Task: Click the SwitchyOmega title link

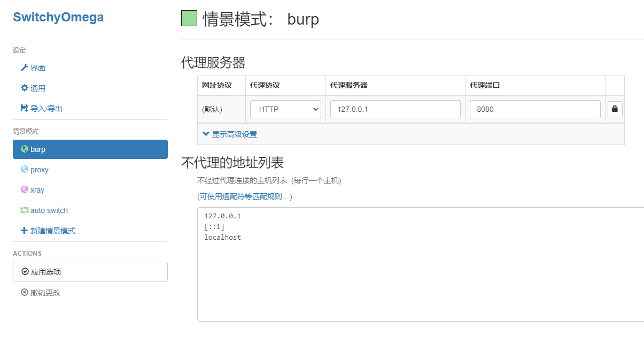Action: click(58, 17)
